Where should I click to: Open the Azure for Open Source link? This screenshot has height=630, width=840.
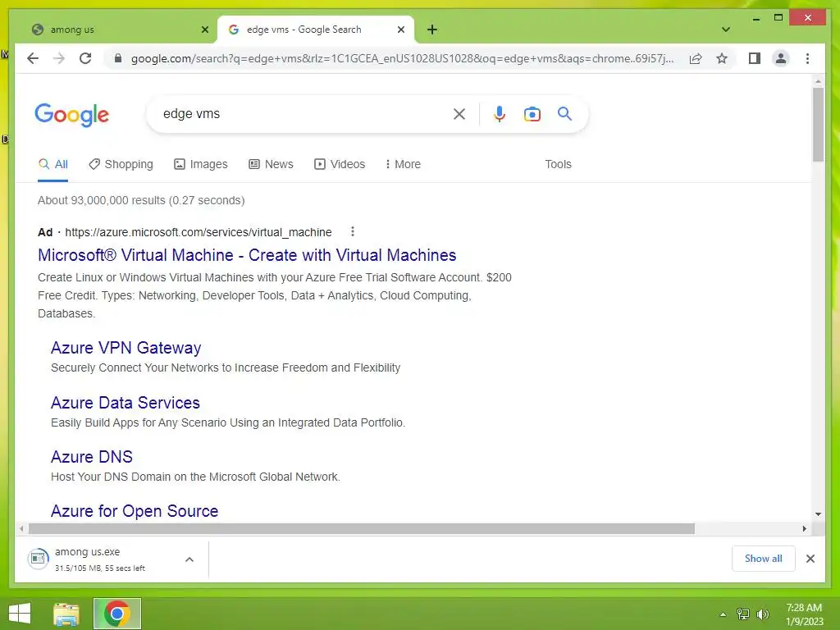[135, 511]
